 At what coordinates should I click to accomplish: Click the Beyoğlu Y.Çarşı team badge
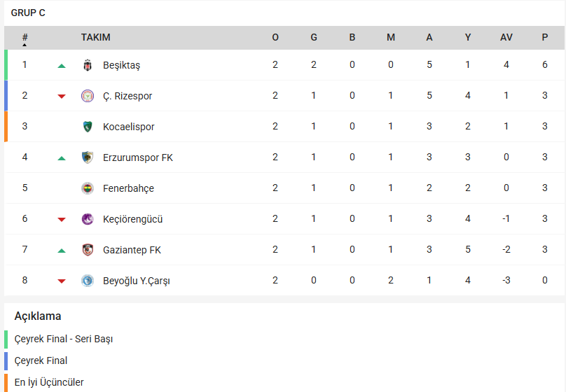tap(87, 281)
